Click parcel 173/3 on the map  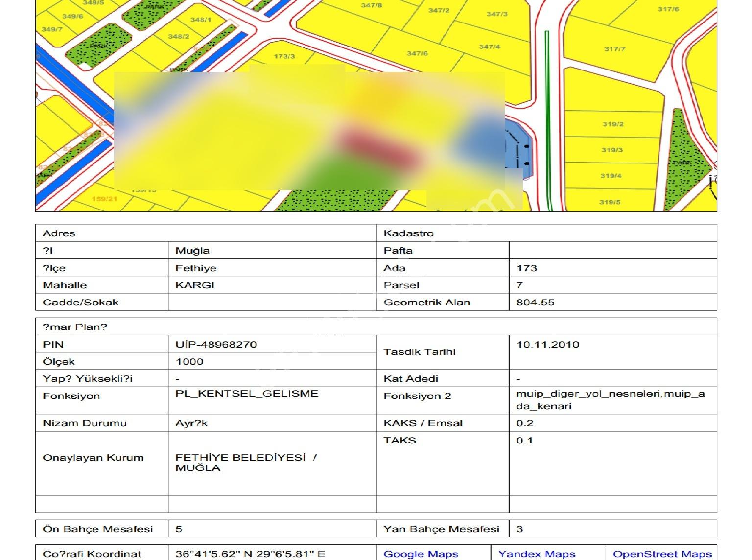(284, 56)
